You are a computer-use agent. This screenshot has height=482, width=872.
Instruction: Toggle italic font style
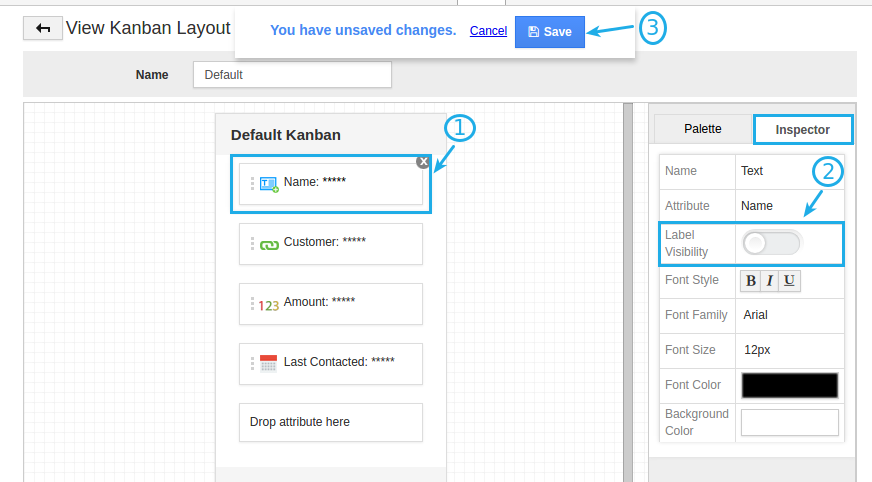[770, 281]
